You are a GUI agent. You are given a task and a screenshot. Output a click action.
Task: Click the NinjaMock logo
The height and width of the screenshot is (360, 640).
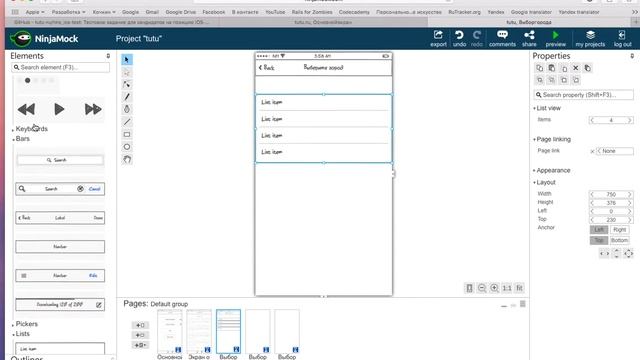tap(44, 39)
